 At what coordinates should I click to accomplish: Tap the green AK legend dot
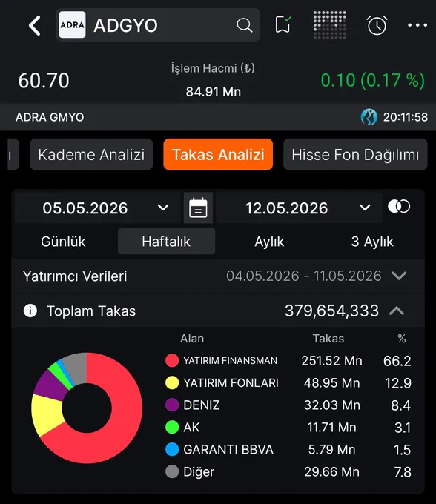[x=172, y=427]
